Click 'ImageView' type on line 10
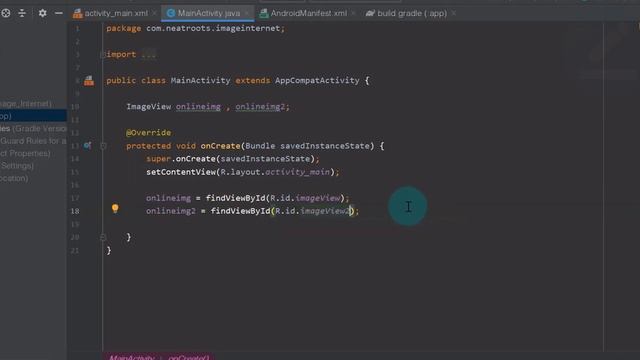 (149, 107)
